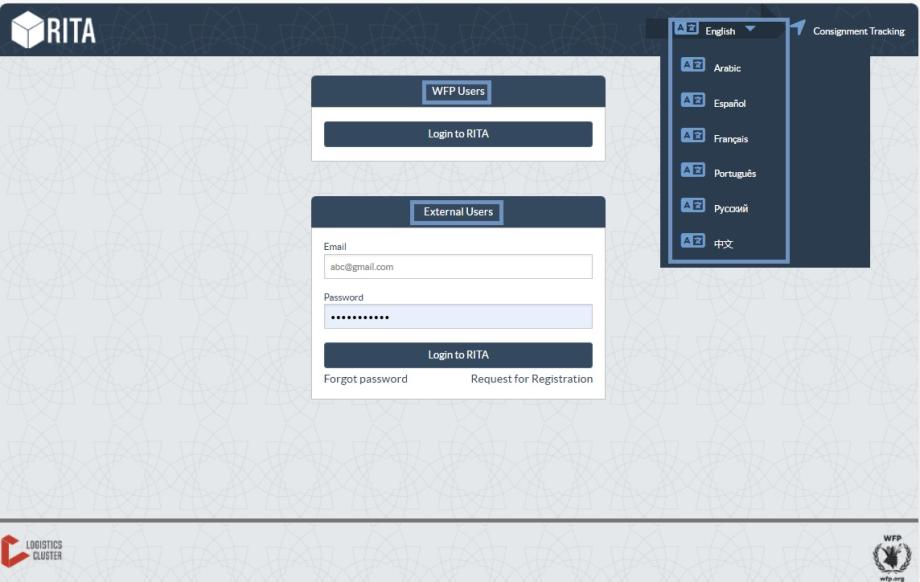Choose Français from language list
The height and width of the screenshot is (582, 920).
pyautogui.click(x=730, y=139)
